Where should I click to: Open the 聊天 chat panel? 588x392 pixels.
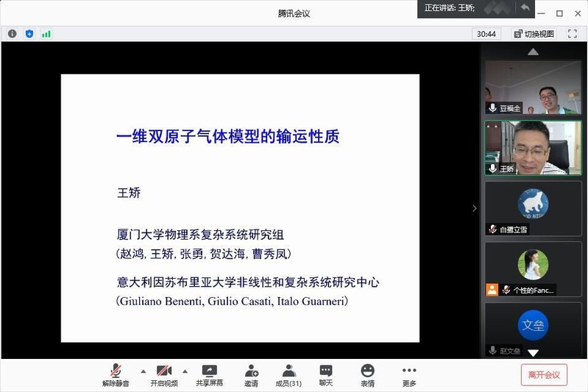click(x=326, y=375)
